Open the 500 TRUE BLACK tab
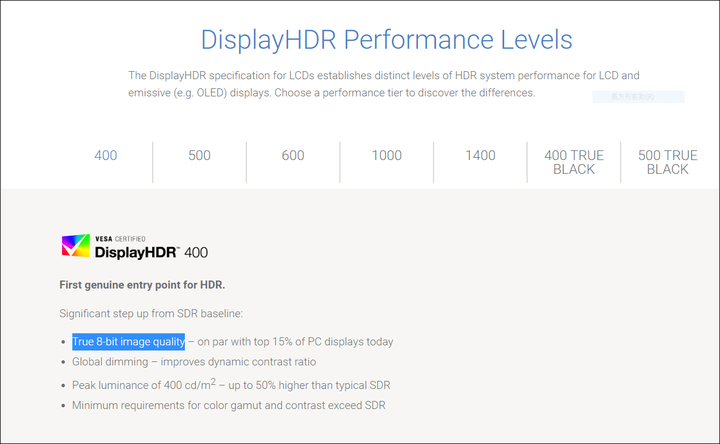 tap(668, 162)
